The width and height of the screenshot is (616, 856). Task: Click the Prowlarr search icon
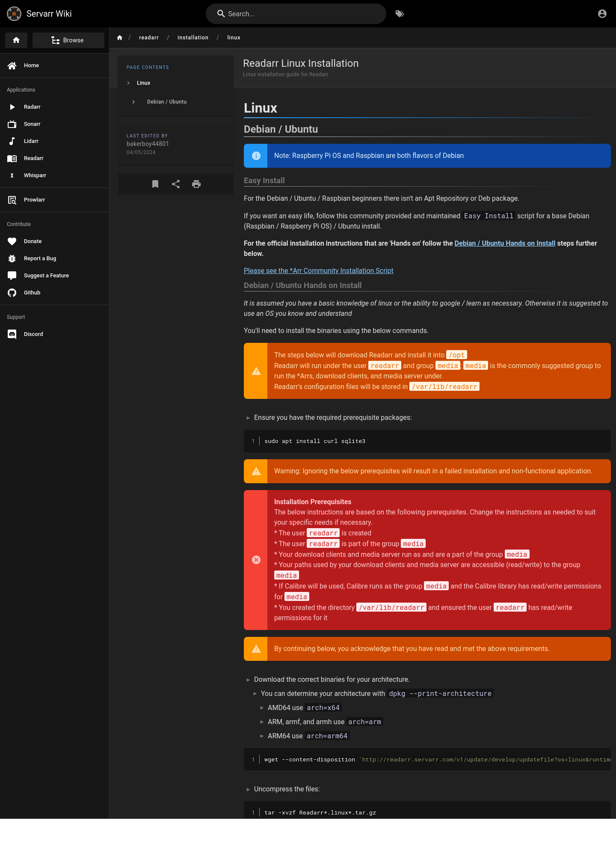(12, 200)
